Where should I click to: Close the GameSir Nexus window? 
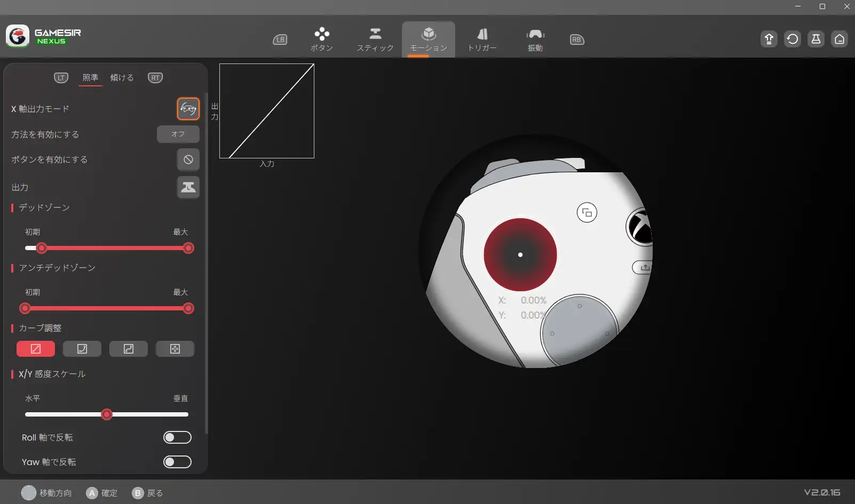click(847, 6)
